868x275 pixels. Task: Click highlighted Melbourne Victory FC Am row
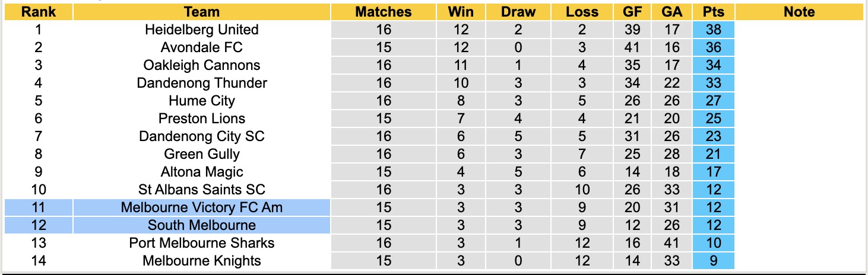point(202,207)
